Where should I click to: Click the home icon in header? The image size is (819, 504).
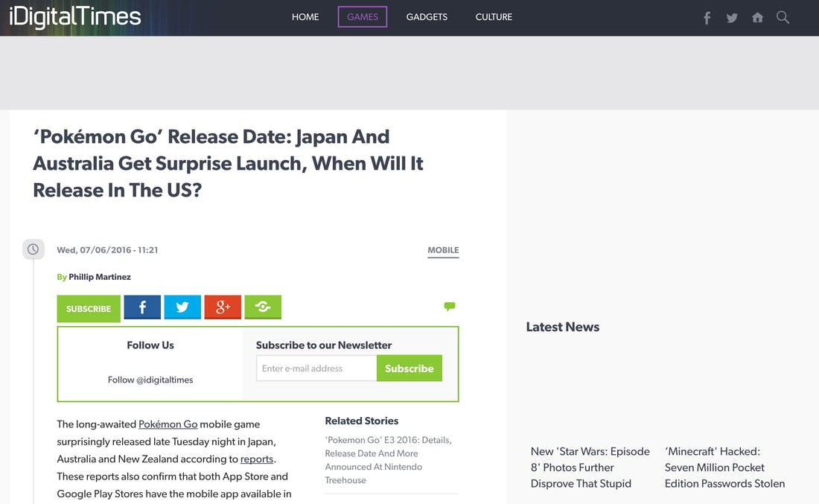click(757, 18)
